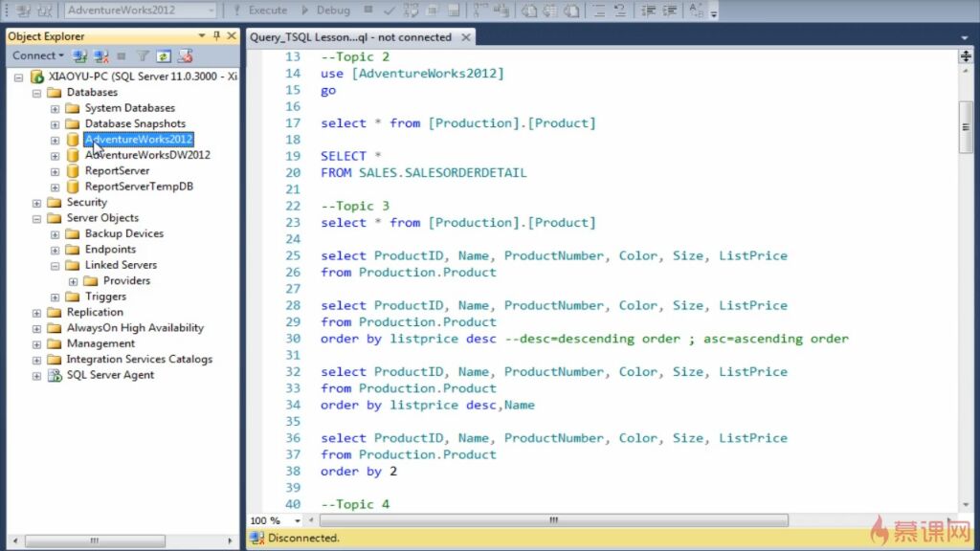
Task: Click the Connect Object Explorer icon
Action: 79,56
